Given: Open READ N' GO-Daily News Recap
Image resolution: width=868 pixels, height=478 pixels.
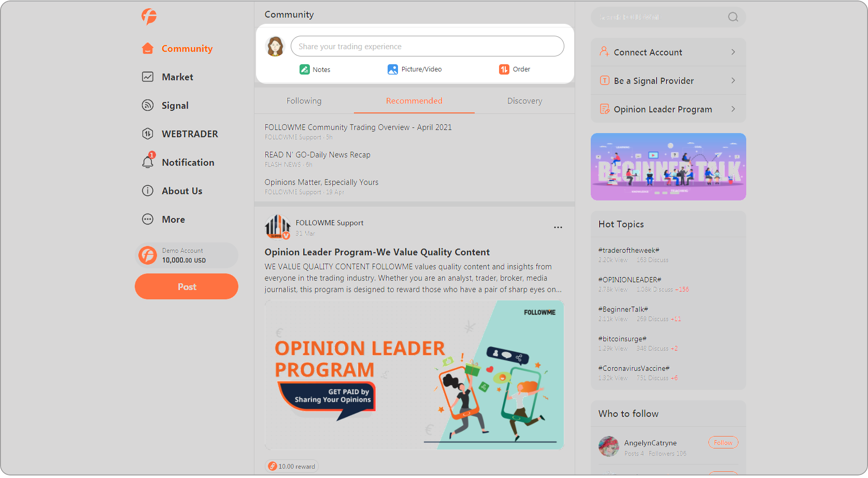Looking at the screenshot, I should (318, 155).
